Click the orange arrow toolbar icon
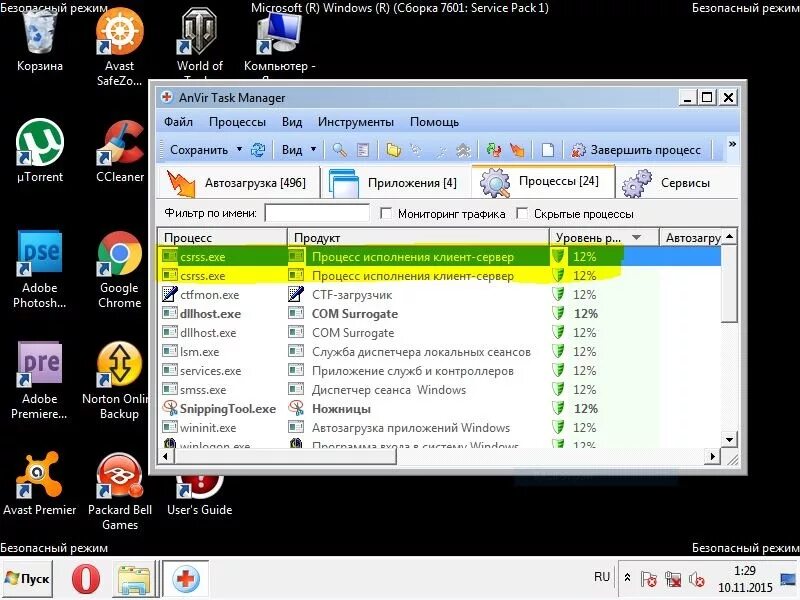Screen dimensions: 800x600 click(517, 149)
